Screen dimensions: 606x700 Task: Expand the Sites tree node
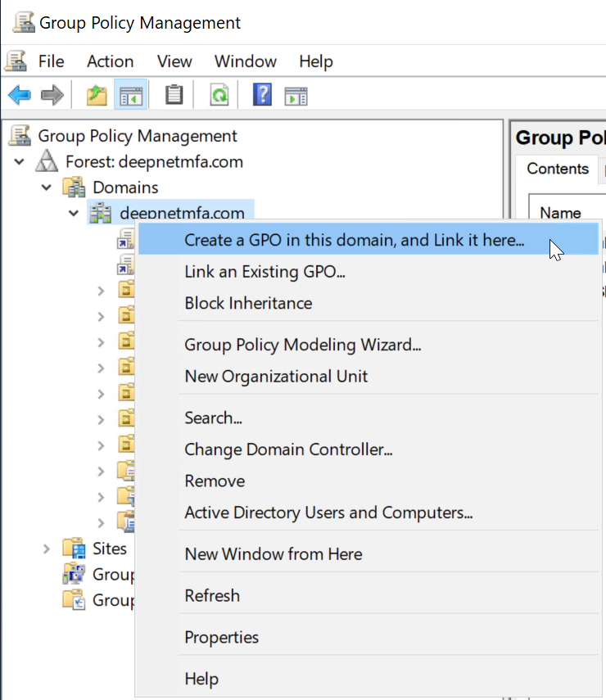tap(47, 549)
